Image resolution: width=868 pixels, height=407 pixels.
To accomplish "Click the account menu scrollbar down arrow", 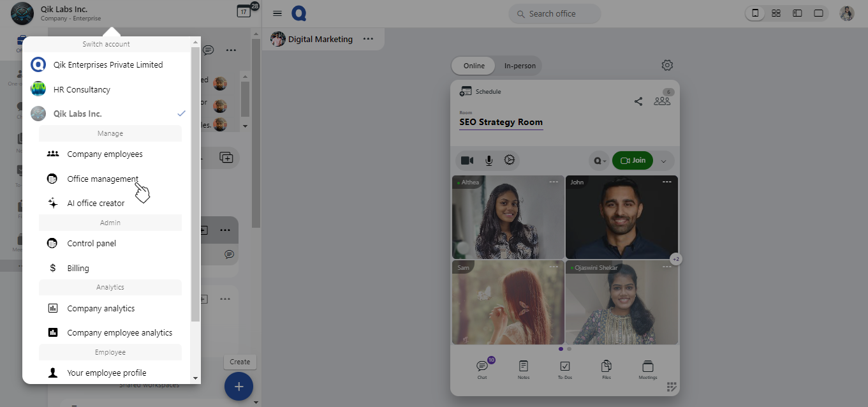I will (x=196, y=378).
